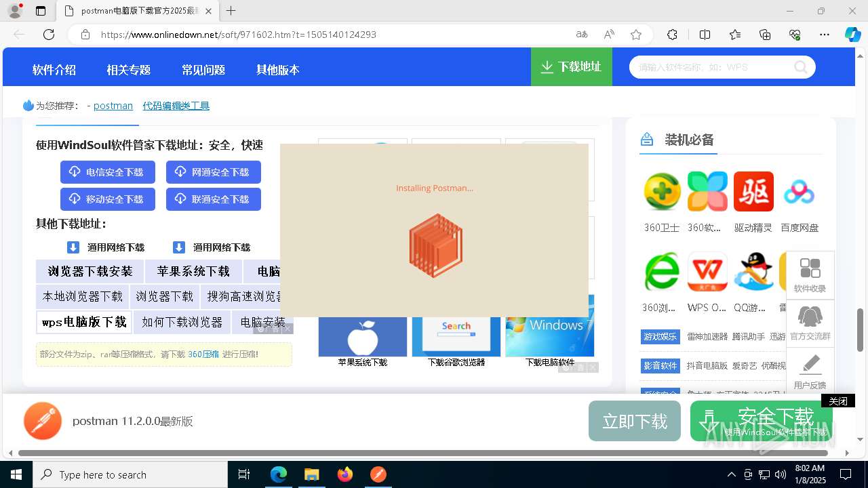Click the green 安全下载 button
This screenshot has height=488, width=868.
coord(762,421)
